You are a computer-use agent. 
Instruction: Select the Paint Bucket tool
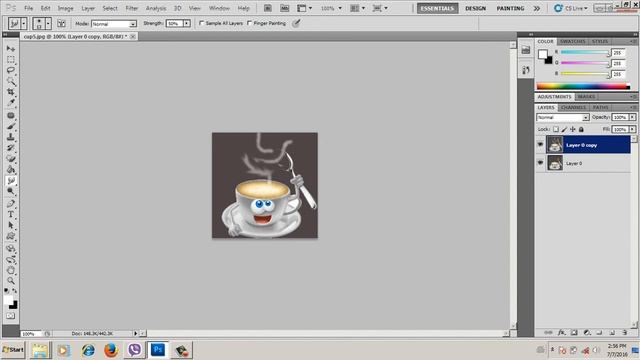click(11, 169)
